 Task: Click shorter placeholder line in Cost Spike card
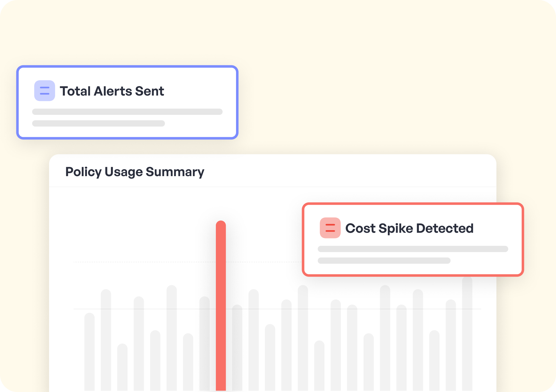pyautogui.click(x=384, y=261)
